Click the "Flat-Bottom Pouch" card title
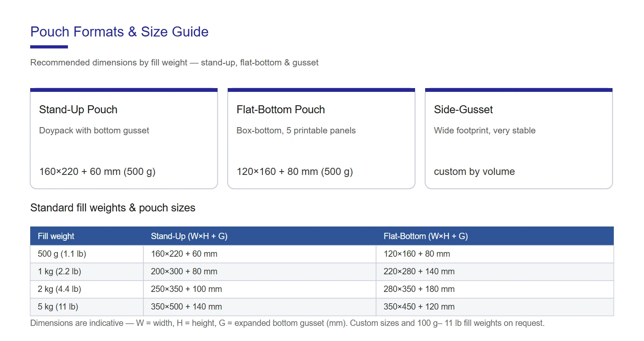 [x=281, y=109]
